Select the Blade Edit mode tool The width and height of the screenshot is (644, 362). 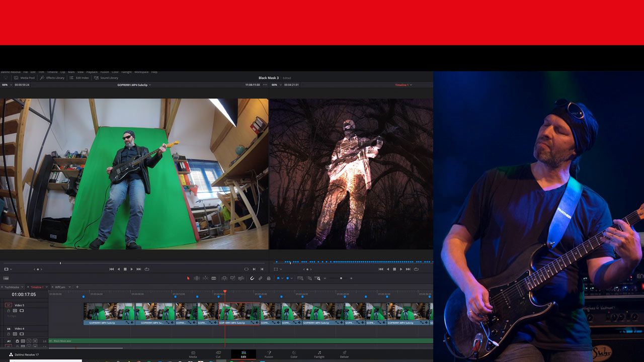coord(214,278)
